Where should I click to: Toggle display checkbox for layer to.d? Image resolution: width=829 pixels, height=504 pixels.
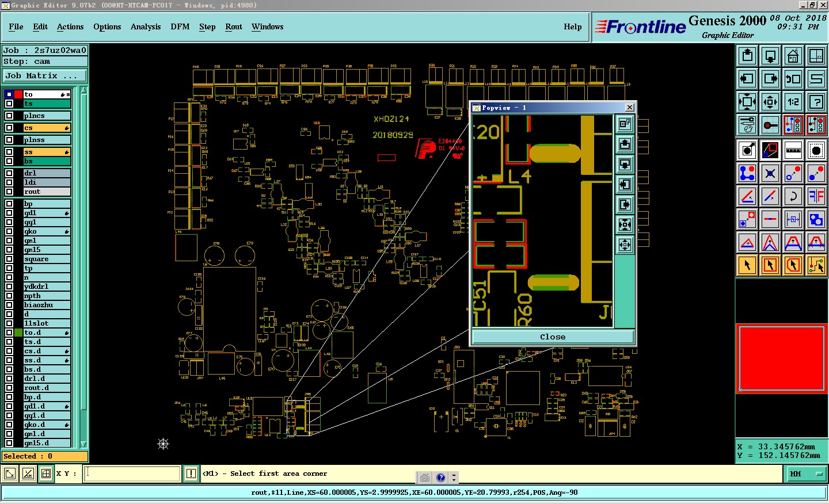9,333
